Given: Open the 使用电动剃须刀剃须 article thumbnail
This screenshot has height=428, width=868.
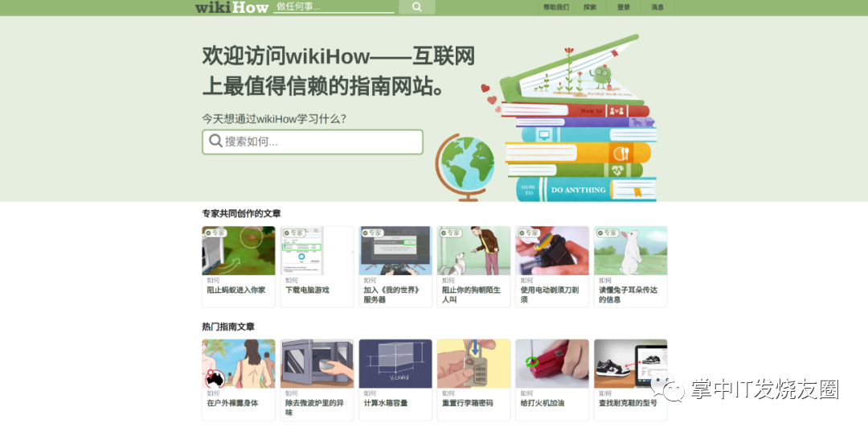Looking at the screenshot, I should coord(552,250).
